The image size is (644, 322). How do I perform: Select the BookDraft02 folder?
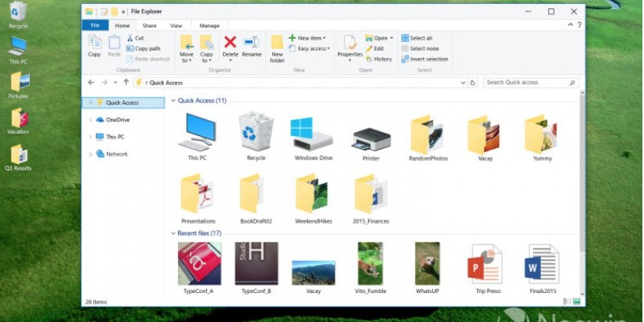coord(256,199)
